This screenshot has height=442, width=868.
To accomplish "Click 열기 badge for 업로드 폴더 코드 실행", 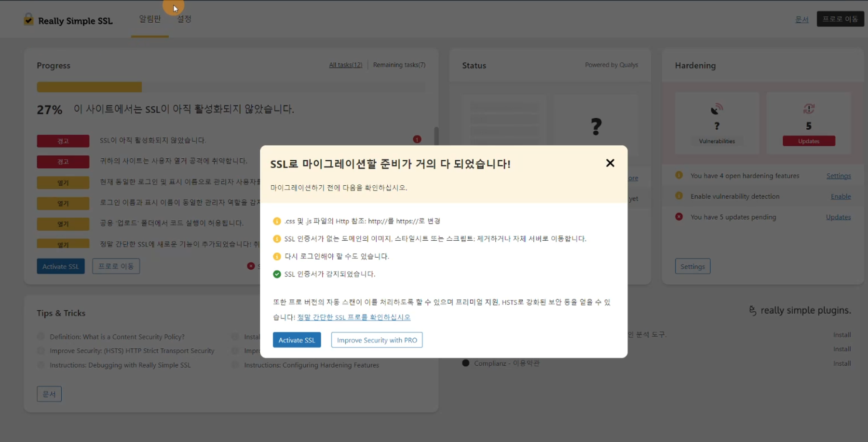I will [63, 224].
